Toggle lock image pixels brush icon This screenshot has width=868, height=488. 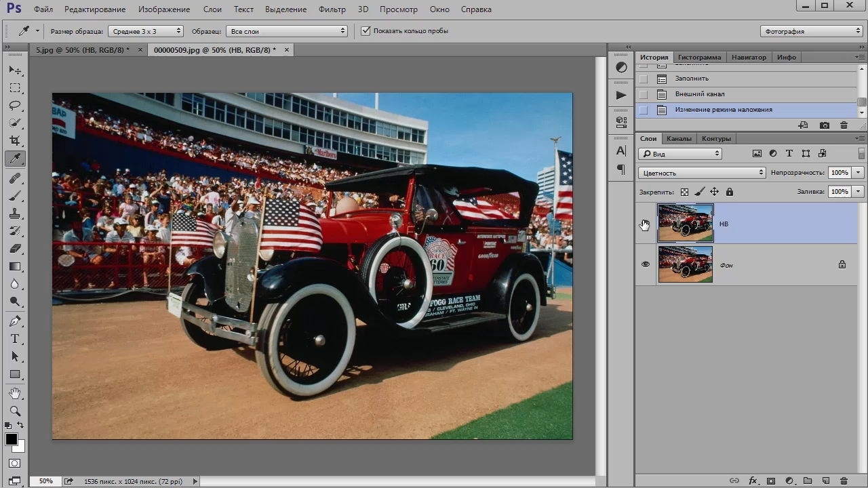tap(699, 192)
